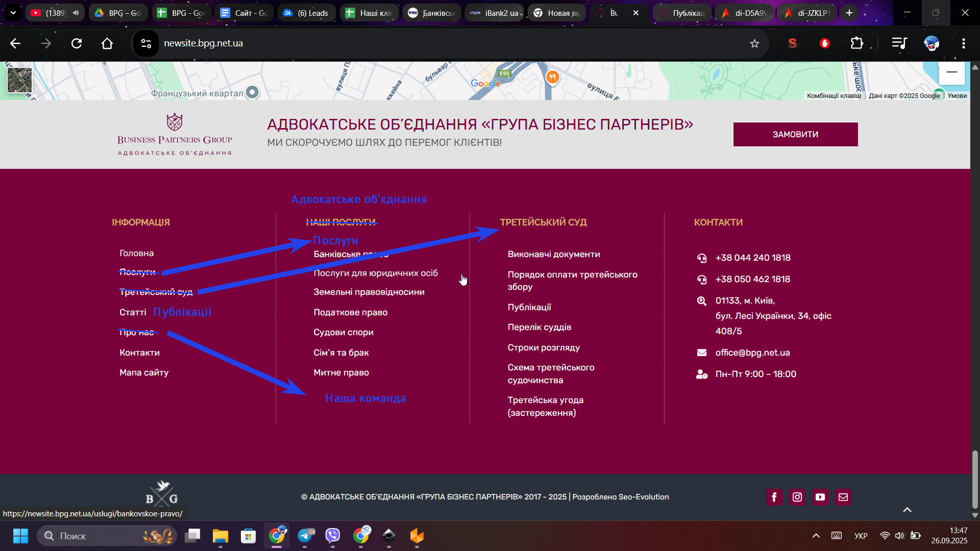Open the Instagram footer icon

pos(797,497)
